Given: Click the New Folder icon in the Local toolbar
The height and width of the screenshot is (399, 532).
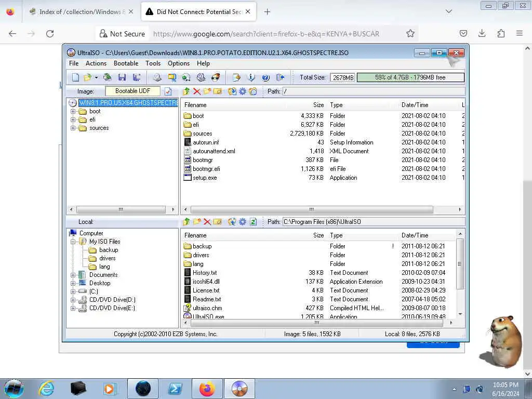Looking at the screenshot, I should pyautogui.click(x=197, y=222).
